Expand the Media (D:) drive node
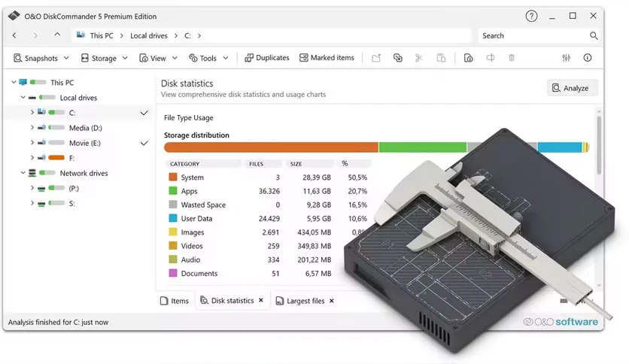 32,128
